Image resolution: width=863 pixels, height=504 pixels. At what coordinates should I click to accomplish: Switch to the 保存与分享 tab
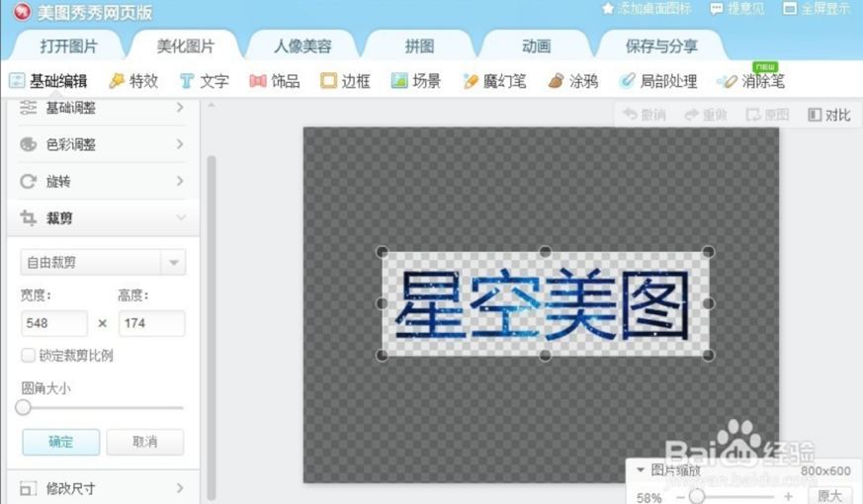tap(661, 46)
